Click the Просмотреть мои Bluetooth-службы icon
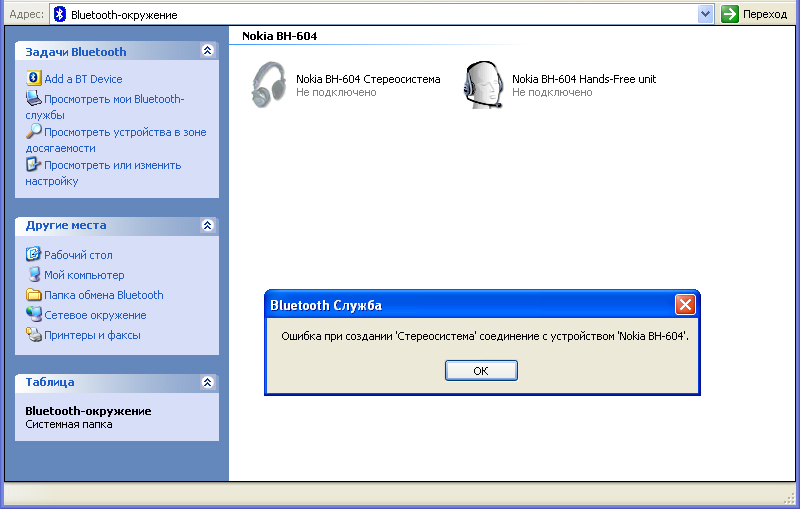The height and width of the screenshot is (509, 800). [34, 97]
